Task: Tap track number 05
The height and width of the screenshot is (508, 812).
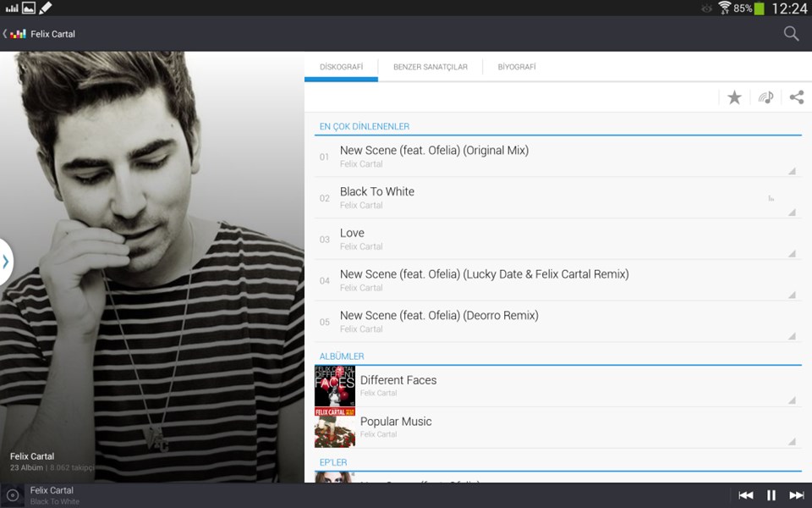Action: [x=324, y=322]
